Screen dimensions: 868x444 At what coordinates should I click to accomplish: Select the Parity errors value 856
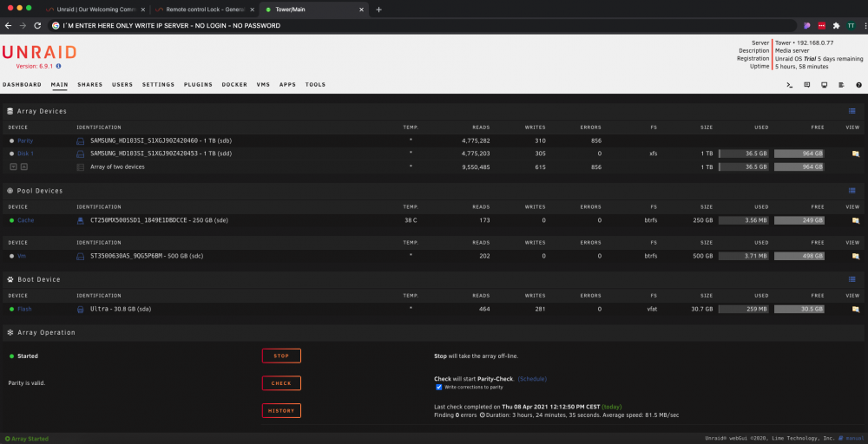click(596, 141)
